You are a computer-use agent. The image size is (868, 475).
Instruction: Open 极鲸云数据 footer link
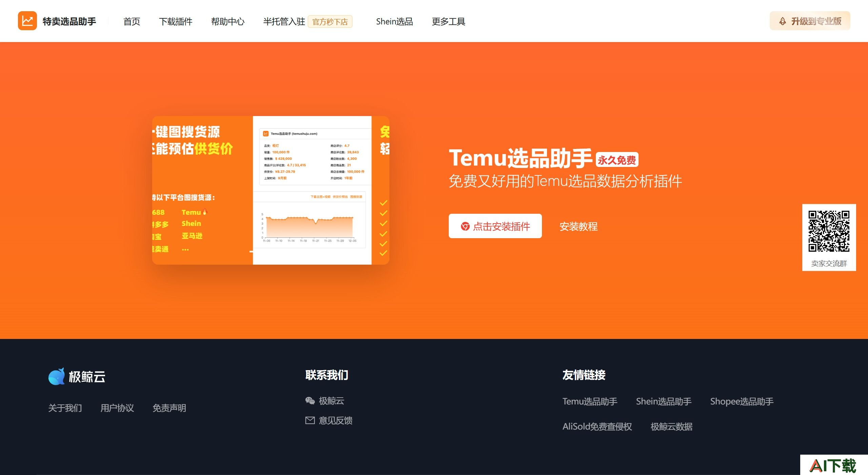tap(671, 426)
